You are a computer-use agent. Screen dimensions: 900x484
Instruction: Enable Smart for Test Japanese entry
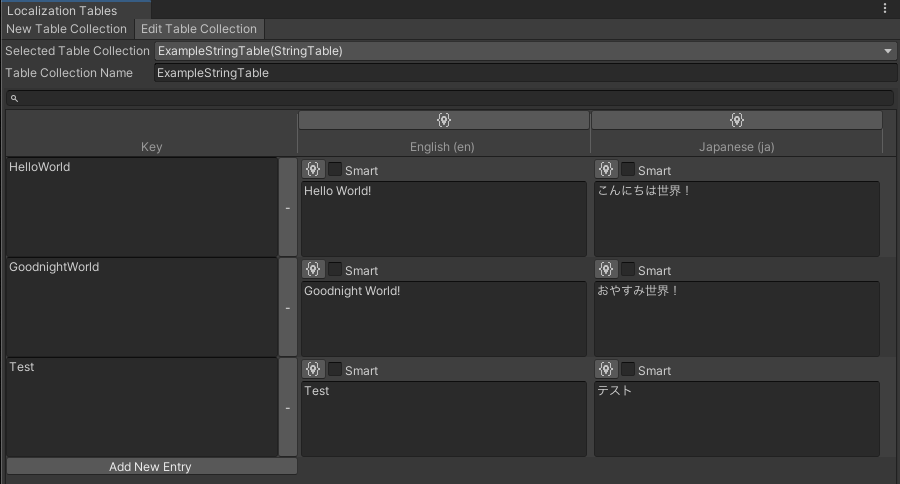(x=628, y=369)
